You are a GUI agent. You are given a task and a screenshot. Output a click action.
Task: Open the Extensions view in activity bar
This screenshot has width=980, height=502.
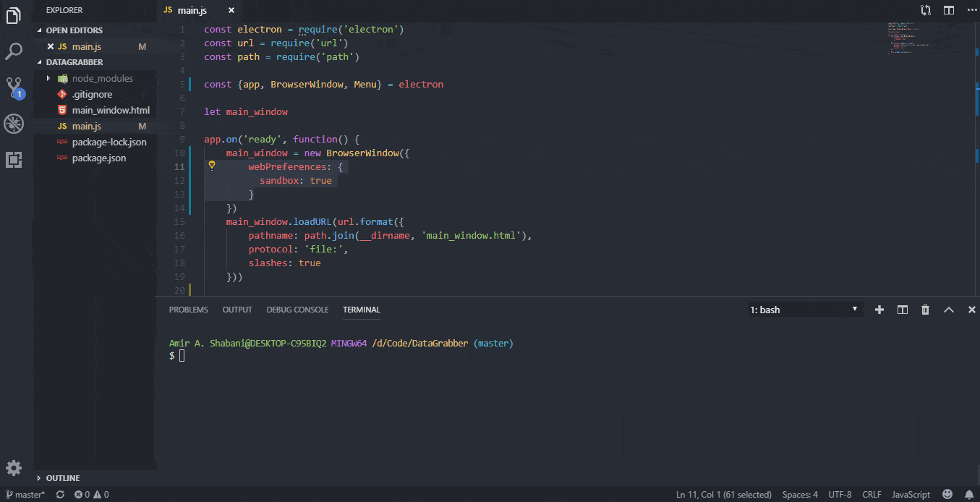pos(14,160)
